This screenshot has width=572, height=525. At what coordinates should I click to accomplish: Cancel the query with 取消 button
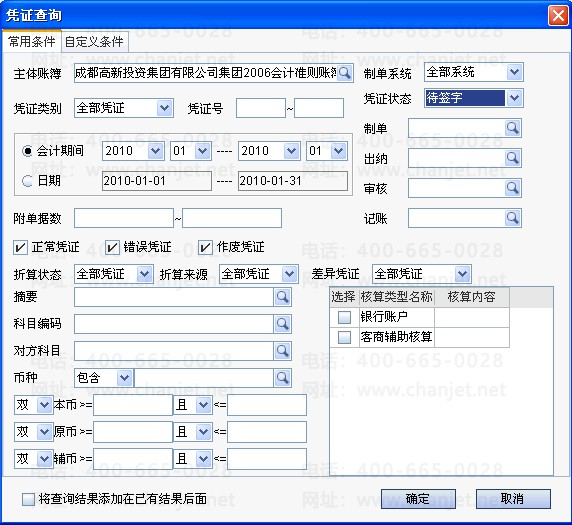pos(513,499)
